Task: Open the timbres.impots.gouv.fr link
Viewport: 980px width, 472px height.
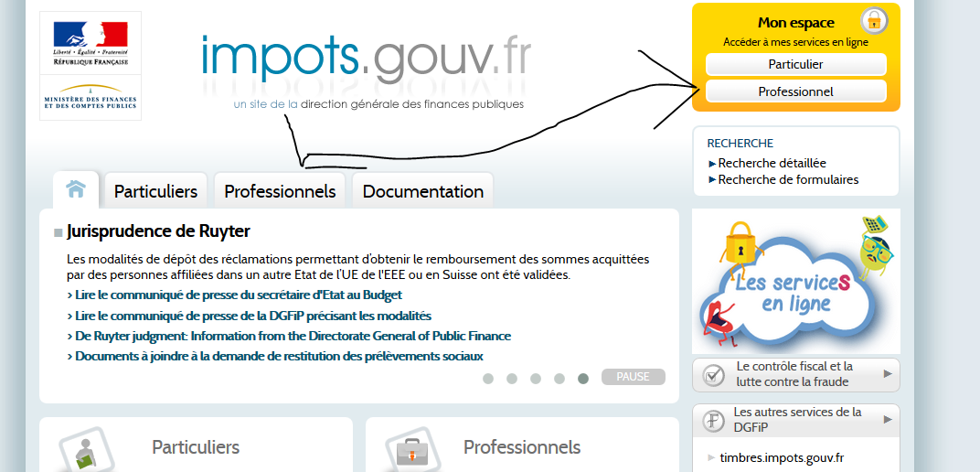Action: click(x=782, y=457)
